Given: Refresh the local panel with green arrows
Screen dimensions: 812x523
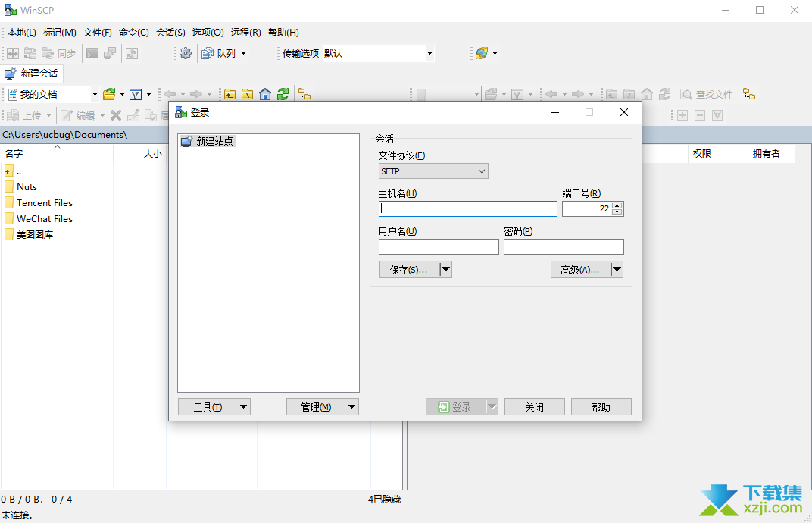Looking at the screenshot, I should tap(283, 94).
